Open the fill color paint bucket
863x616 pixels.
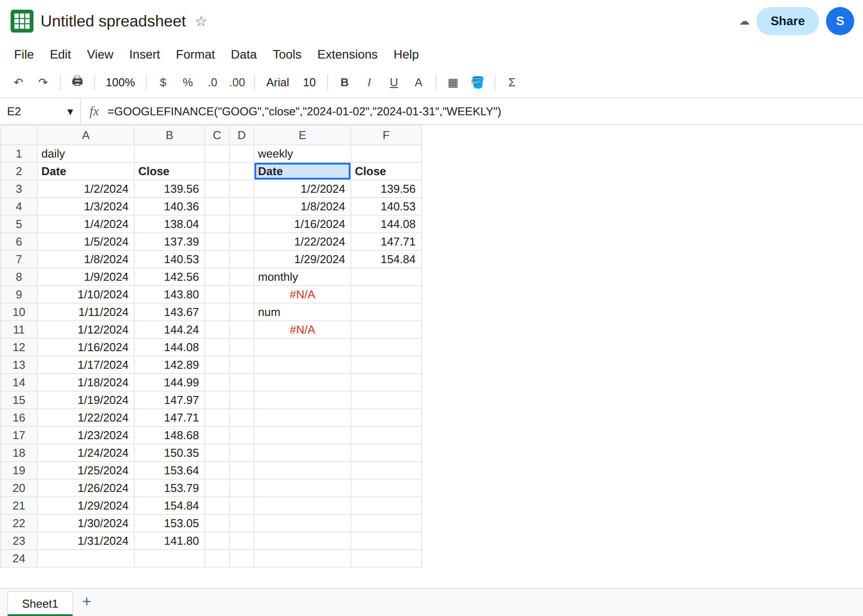(478, 82)
